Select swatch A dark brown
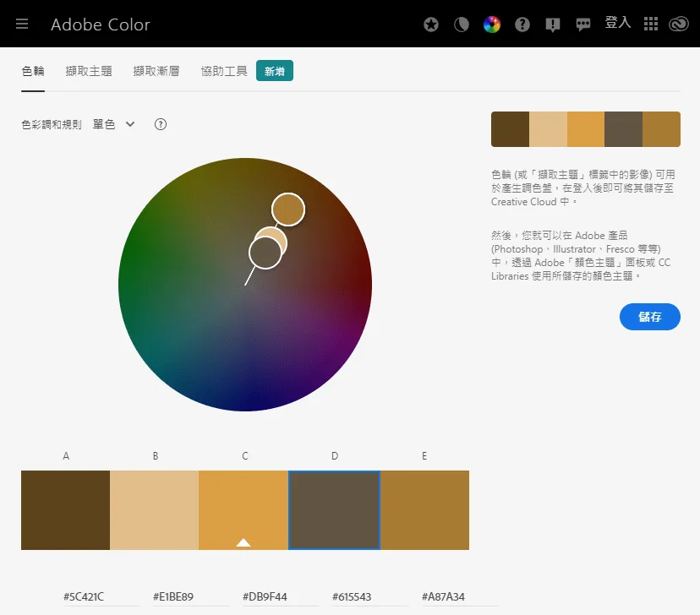The image size is (700, 615). click(x=65, y=509)
